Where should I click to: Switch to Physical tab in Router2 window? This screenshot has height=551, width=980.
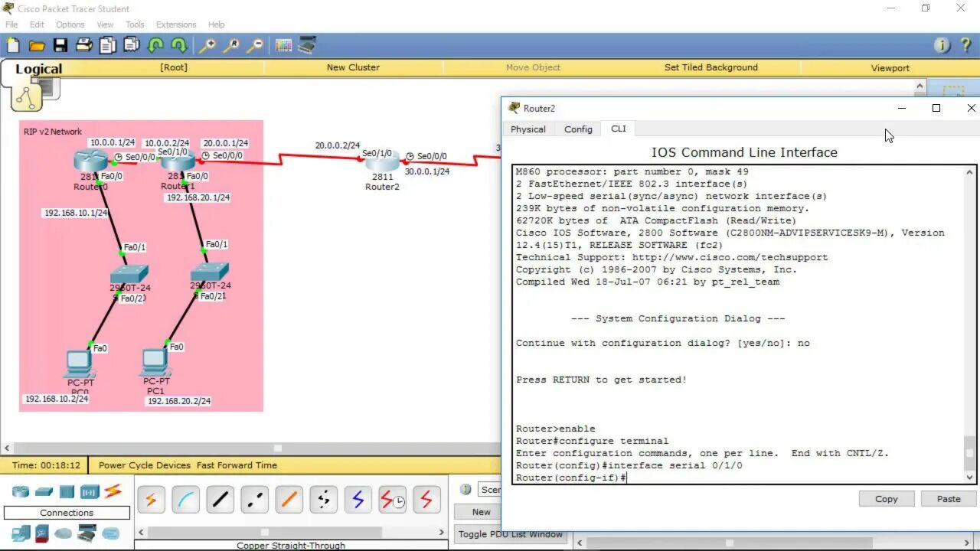pos(528,129)
